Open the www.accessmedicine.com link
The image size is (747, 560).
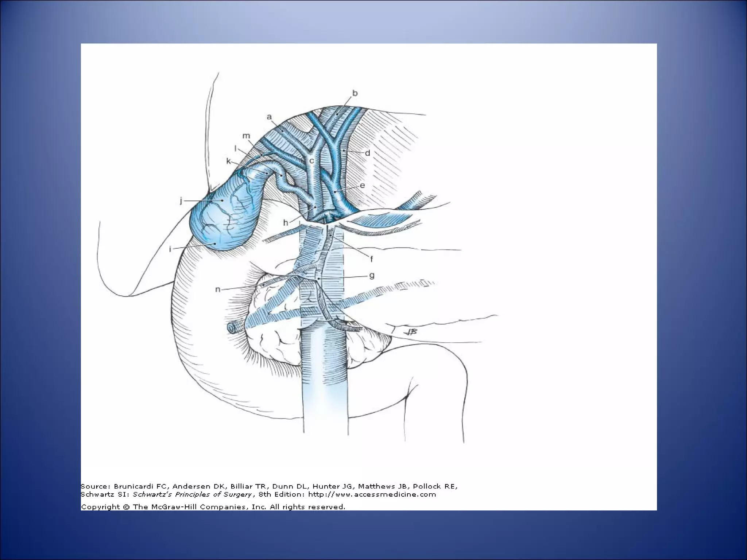click(372, 495)
